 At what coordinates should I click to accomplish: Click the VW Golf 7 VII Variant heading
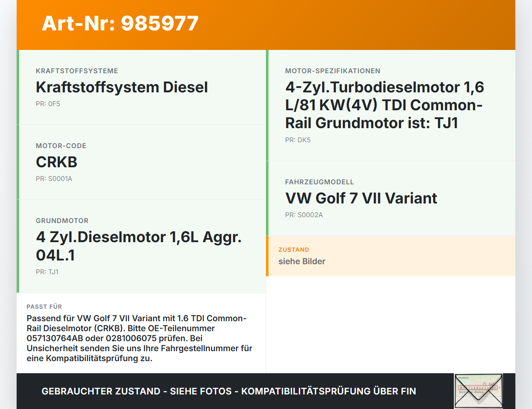pos(361,198)
